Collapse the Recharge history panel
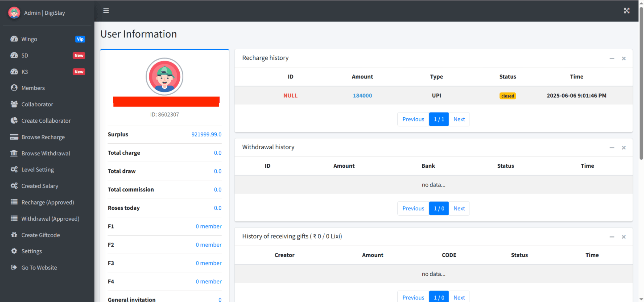 [x=612, y=58]
